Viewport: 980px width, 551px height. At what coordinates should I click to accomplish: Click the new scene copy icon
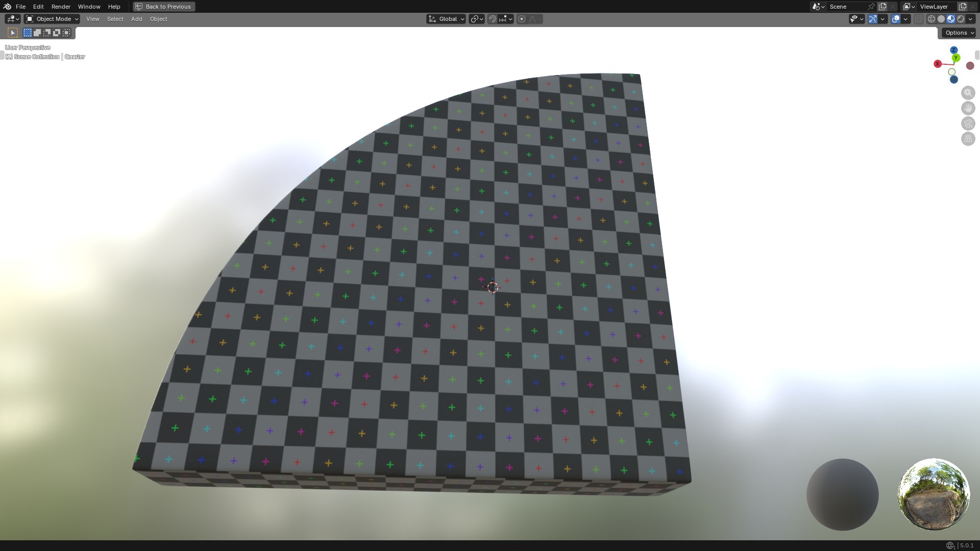(883, 7)
